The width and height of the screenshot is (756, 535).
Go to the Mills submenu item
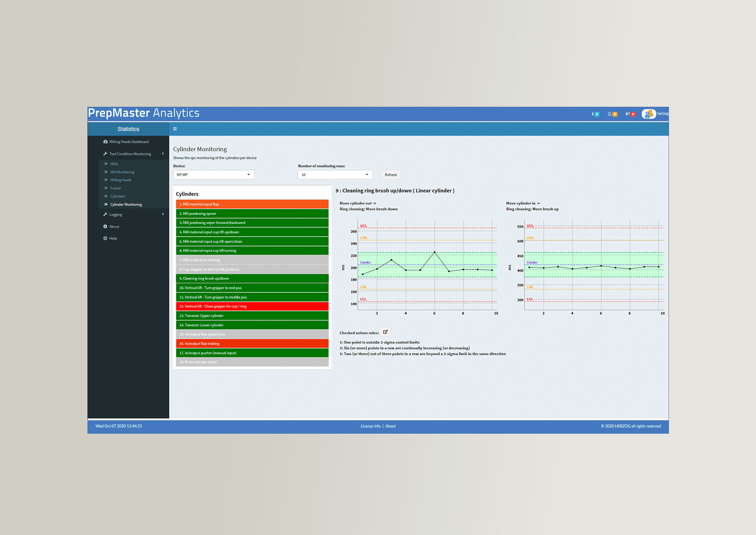point(114,164)
